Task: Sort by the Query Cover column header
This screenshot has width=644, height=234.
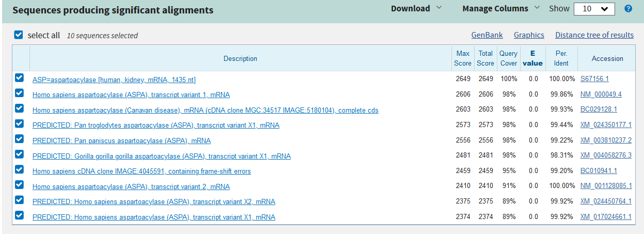Action: point(508,58)
